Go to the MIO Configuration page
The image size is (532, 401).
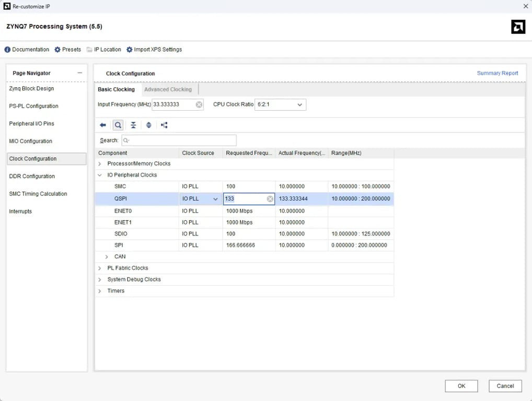[30, 141]
